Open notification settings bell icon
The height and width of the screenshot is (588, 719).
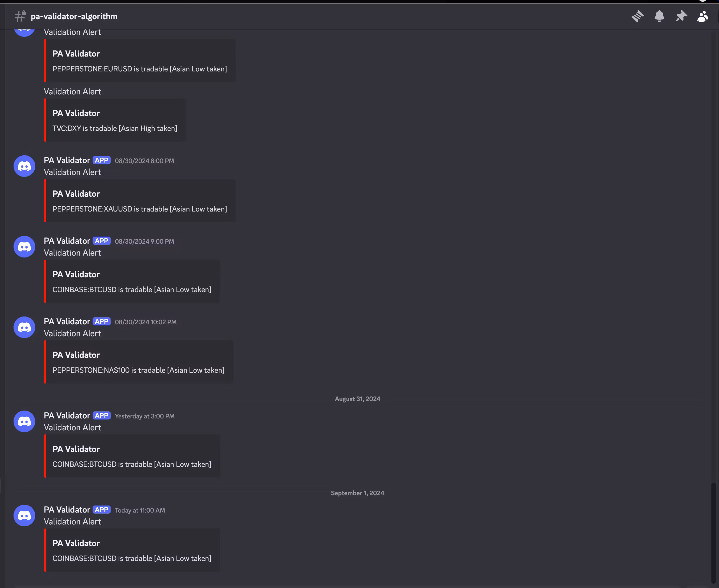coord(659,16)
